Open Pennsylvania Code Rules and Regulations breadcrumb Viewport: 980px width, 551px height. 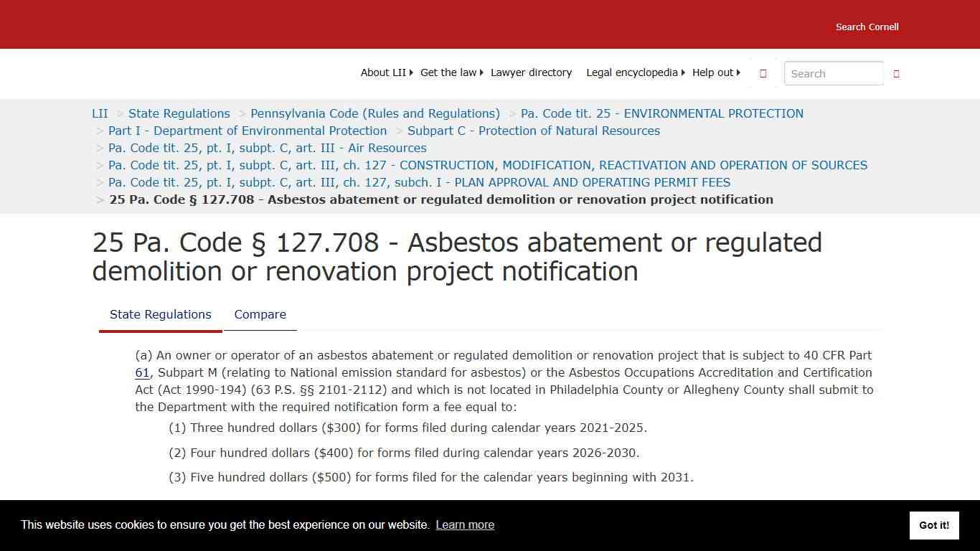coord(375,113)
